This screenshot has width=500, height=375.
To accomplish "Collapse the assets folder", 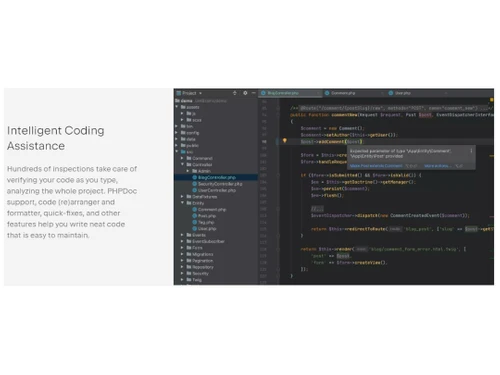I will pyautogui.click(x=177, y=107).
